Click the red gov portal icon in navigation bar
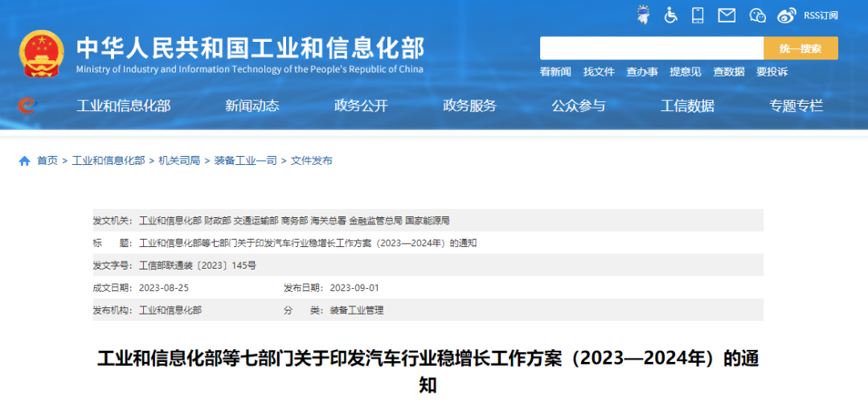 pyautogui.click(x=26, y=105)
